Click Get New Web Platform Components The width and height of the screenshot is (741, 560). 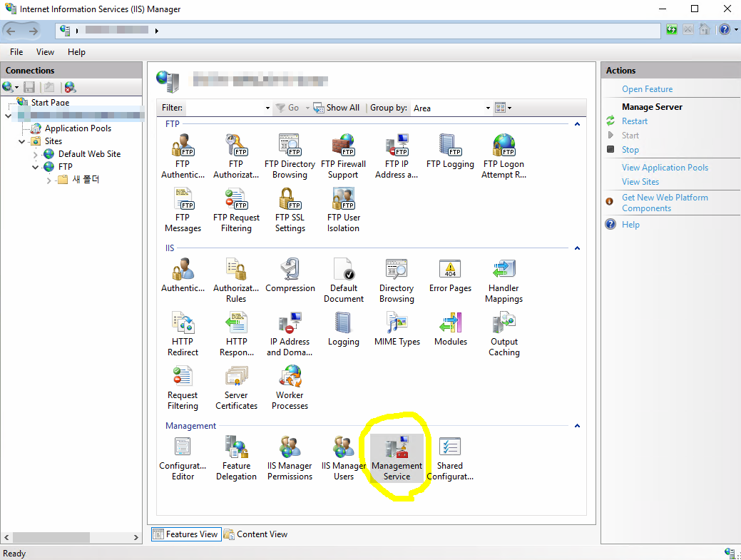(x=665, y=203)
